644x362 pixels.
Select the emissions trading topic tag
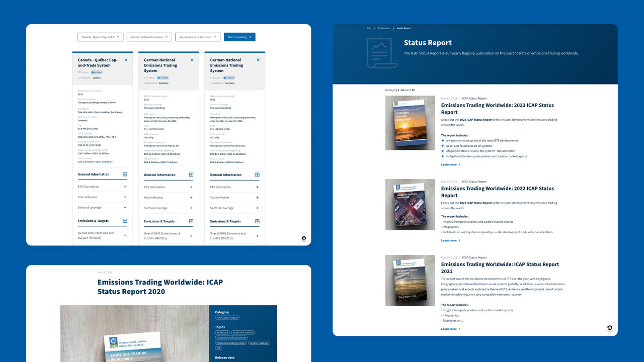(x=243, y=332)
